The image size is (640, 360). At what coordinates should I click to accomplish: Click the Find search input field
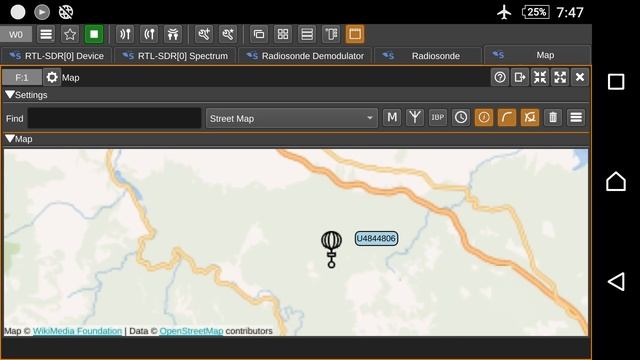114,118
